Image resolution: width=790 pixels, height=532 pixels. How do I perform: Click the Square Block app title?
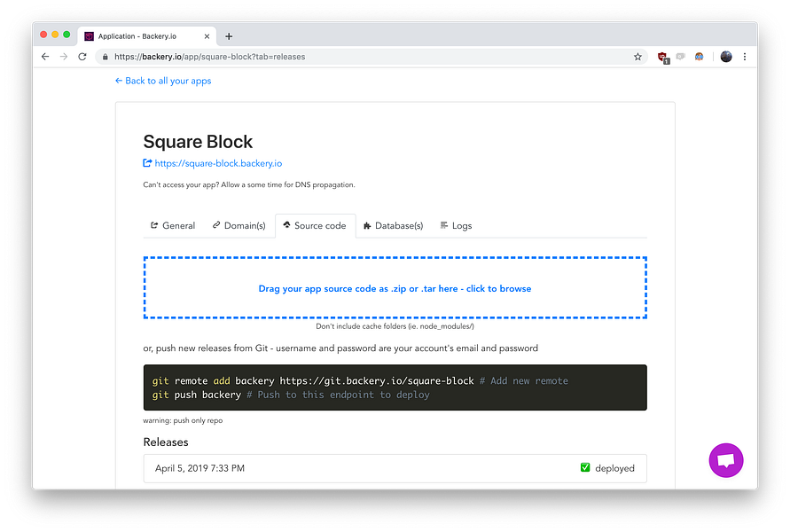[198, 142]
